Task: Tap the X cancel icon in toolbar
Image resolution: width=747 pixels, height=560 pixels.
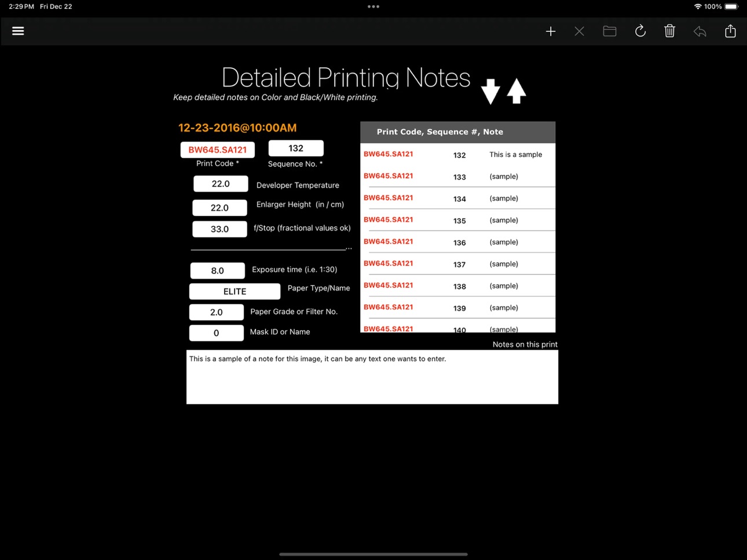Action: click(x=579, y=31)
